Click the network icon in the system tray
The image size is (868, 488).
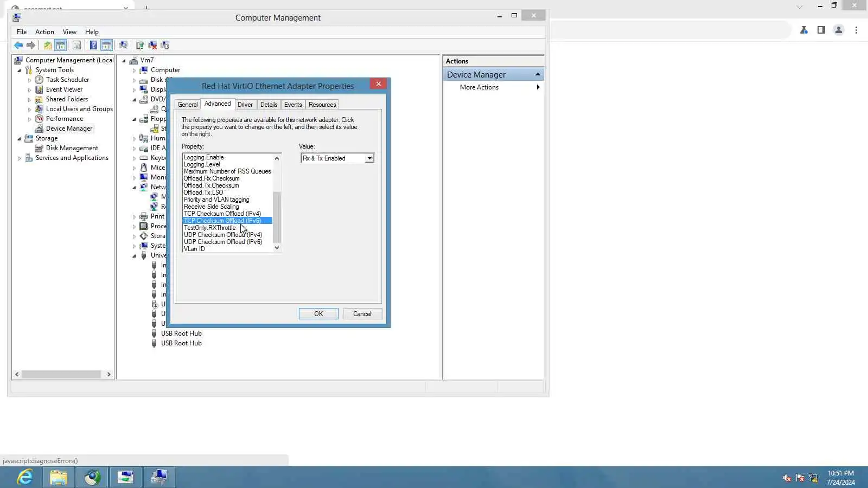pos(813,478)
